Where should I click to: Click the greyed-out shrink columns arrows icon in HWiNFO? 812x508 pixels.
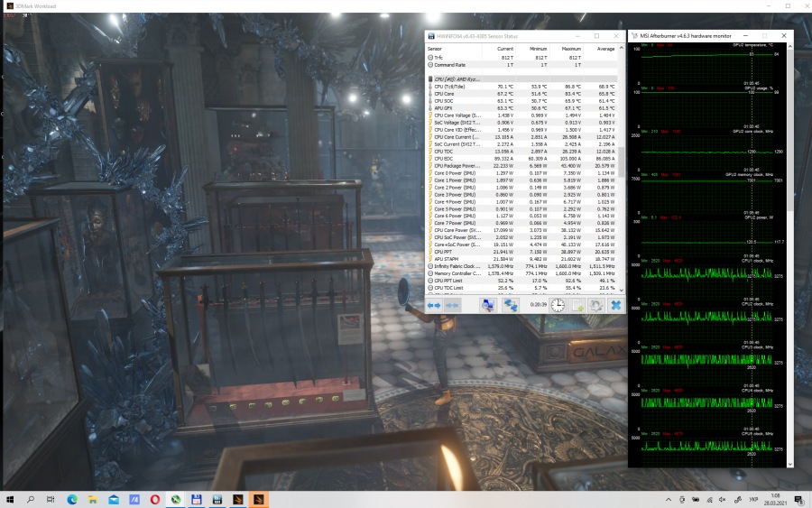pyautogui.click(x=452, y=306)
